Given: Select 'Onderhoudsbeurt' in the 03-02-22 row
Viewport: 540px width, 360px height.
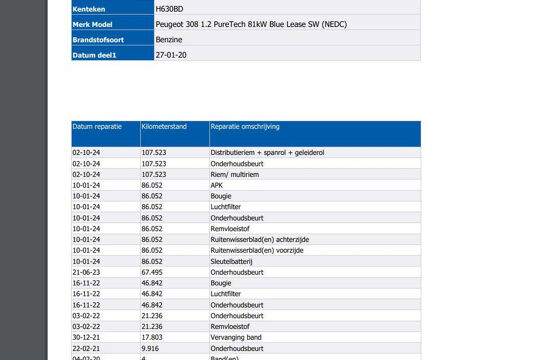Looking at the screenshot, I should pos(237,316).
